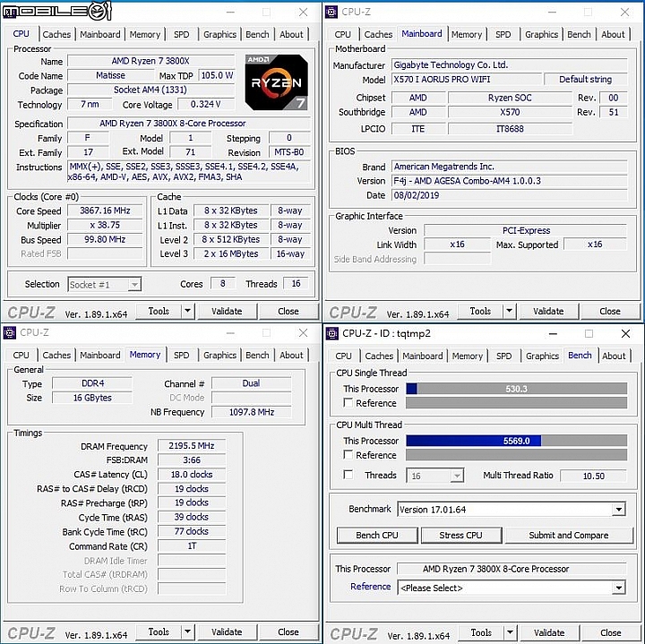
Task: Open Tools dropdown arrow in Memory window
Action: [x=187, y=631]
